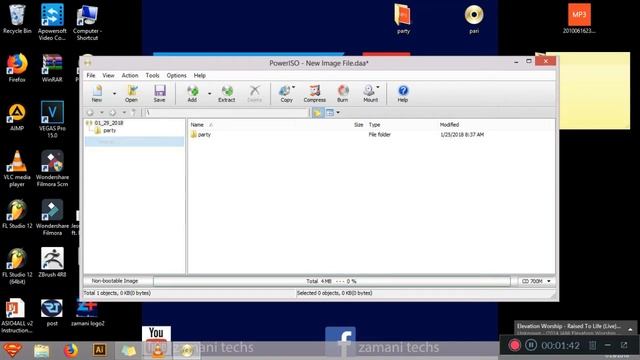Viewport: 640px width, 360px height.
Task: Open the Help menu
Action: [x=200, y=76]
